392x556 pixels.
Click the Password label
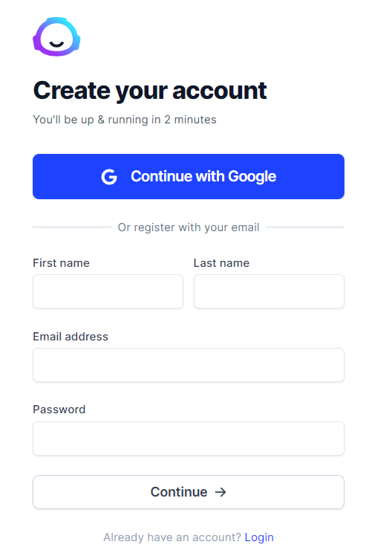tap(59, 410)
